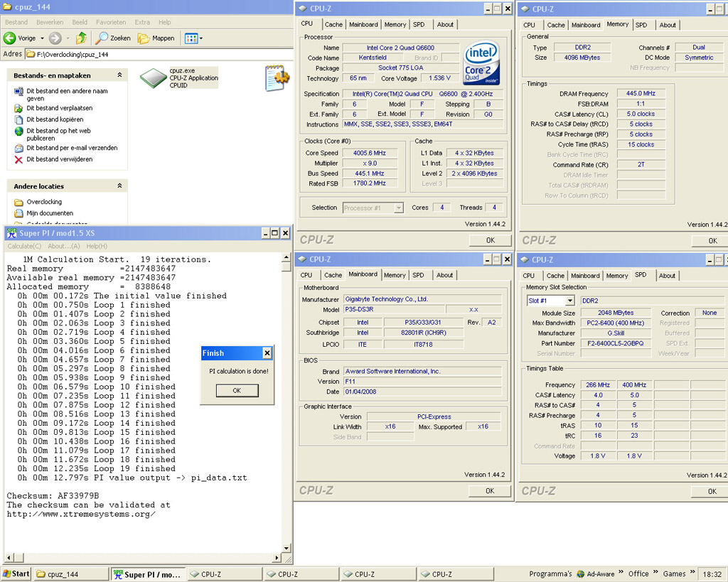
Task: Open the Extra menu in Explorer
Action: pos(142,22)
